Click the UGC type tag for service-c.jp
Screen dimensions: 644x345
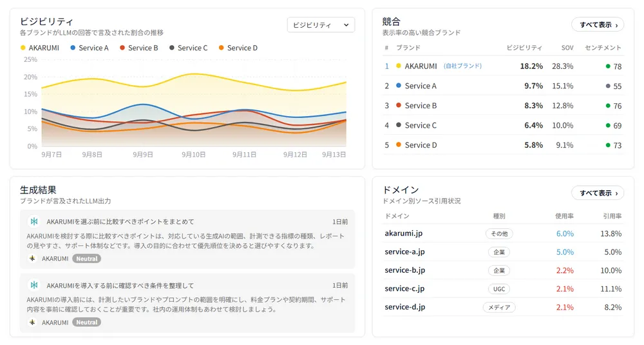click(x=499, y=289)
